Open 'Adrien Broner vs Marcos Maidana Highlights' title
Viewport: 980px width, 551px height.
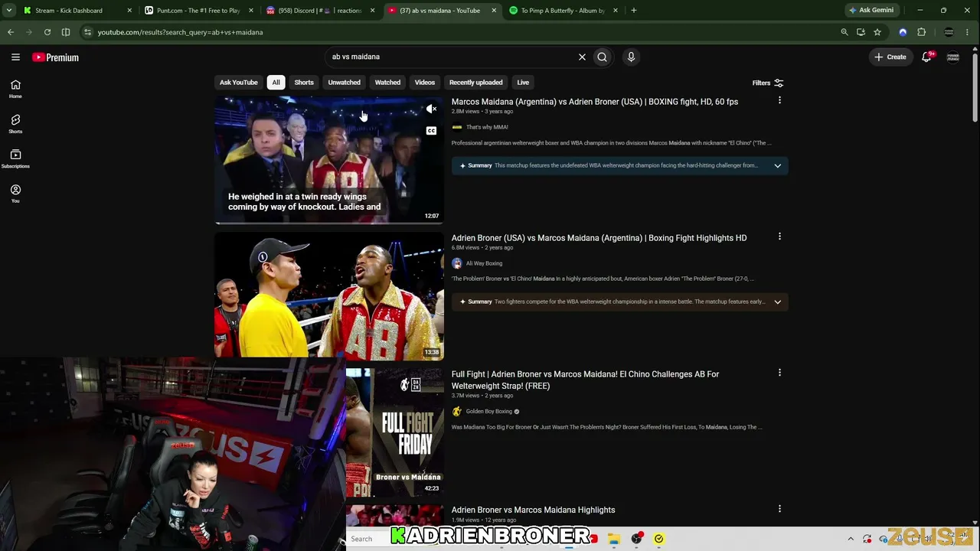[533, 510]
